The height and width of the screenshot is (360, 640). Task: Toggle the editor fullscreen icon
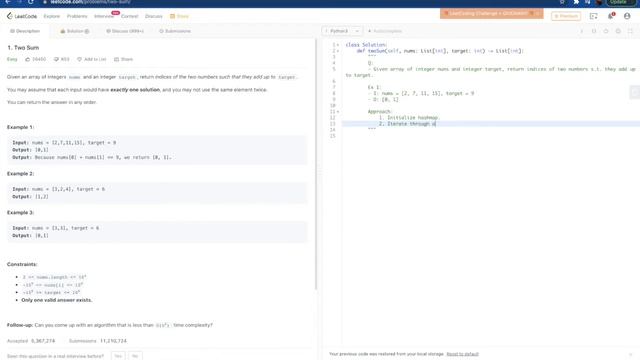point(630,31)
